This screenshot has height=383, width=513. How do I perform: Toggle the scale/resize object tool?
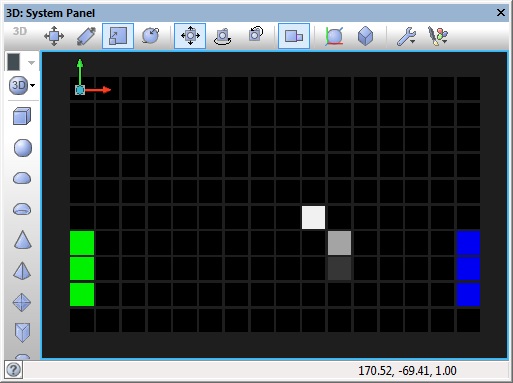(x=118, y=36)
